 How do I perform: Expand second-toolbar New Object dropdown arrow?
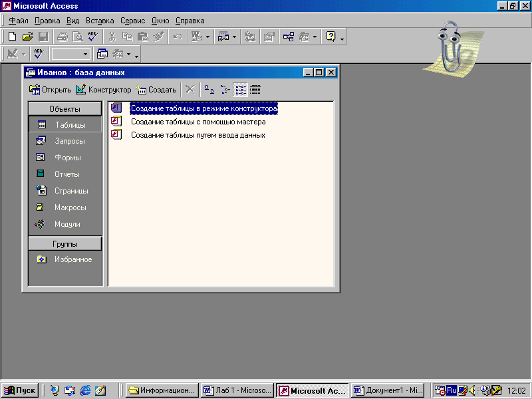tap(128, 54)
